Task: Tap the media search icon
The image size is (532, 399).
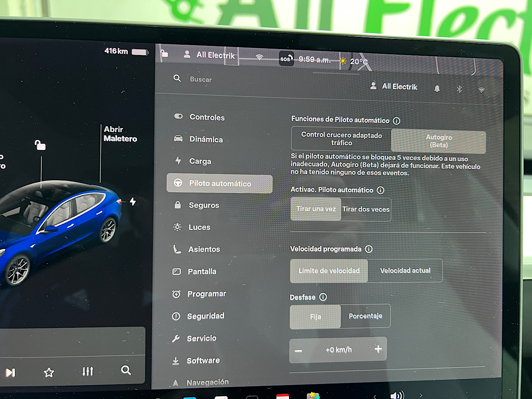Action: point(126,370)
